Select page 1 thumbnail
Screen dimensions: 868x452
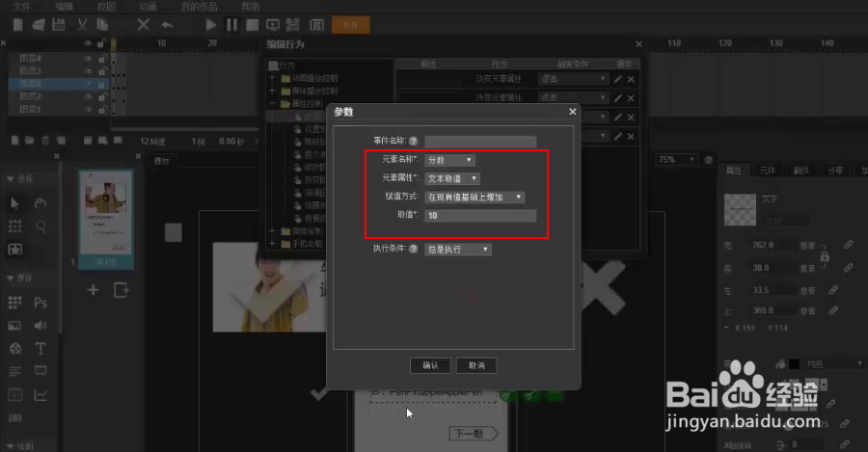(x=106, y=219)
